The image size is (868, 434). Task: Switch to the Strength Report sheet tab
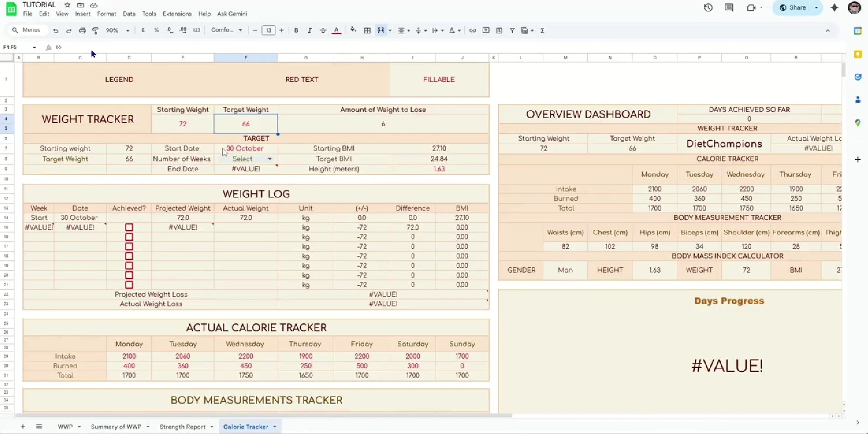tap(183, 426)
